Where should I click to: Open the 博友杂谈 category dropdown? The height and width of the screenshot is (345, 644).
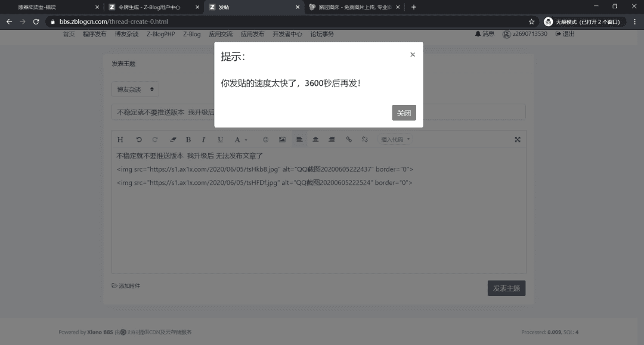coord(135,89)
